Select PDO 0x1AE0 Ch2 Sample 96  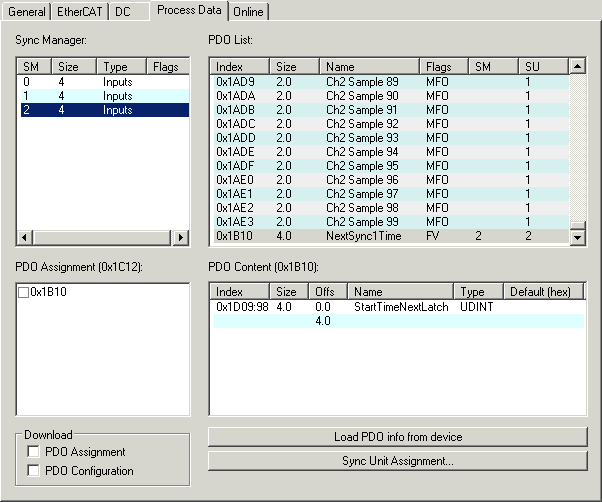[x=391, y=180]
